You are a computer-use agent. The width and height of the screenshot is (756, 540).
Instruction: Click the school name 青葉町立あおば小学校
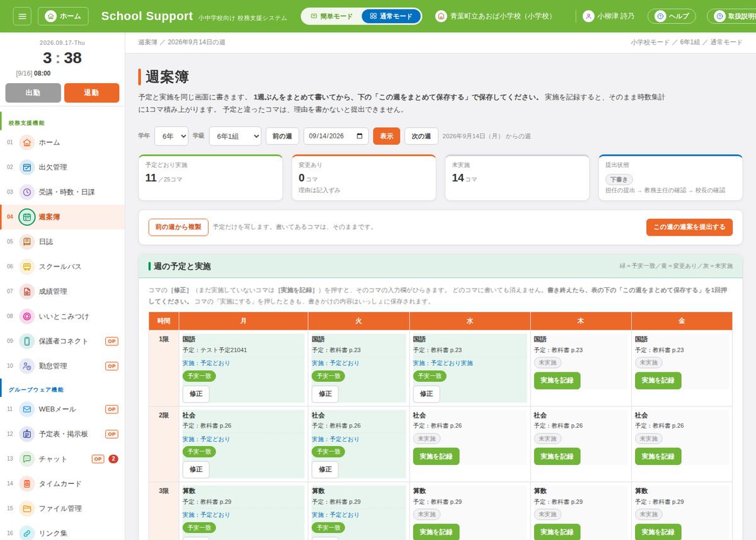(x=494, y=16)
